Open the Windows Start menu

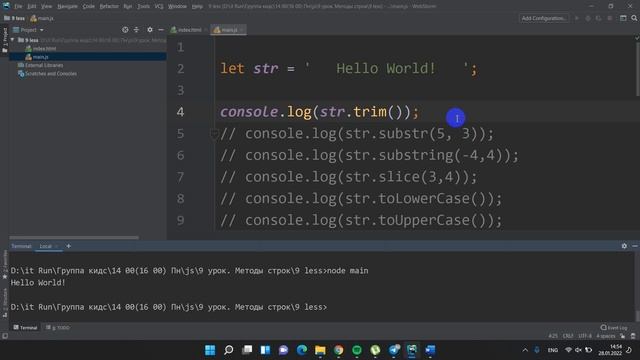click(x=210, y=350)
